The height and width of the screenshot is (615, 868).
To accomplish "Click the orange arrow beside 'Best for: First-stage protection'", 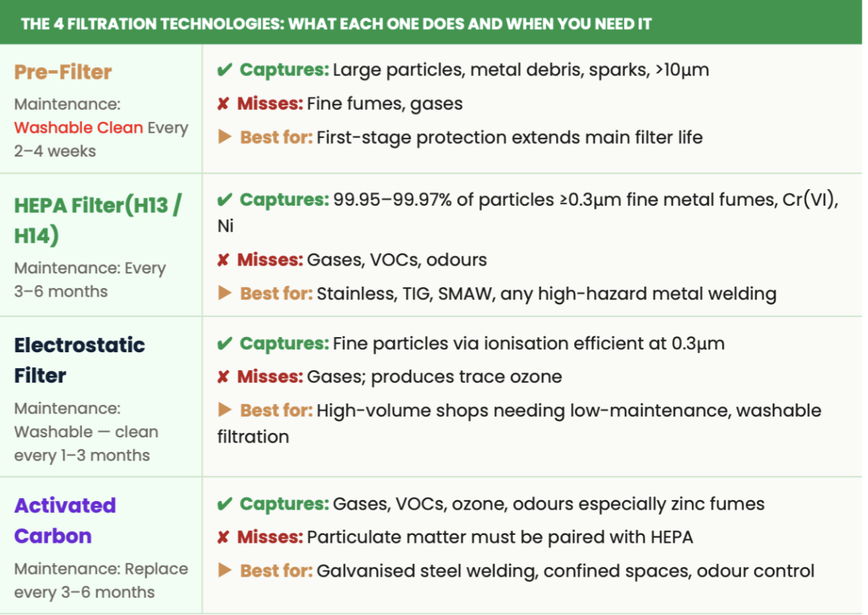I will 225,137.
